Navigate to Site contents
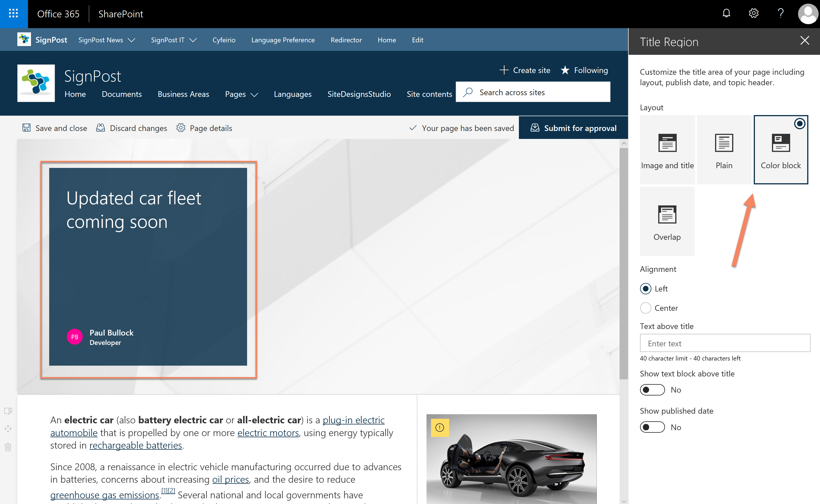Screen dimensions: 820x504 [429, 94]
